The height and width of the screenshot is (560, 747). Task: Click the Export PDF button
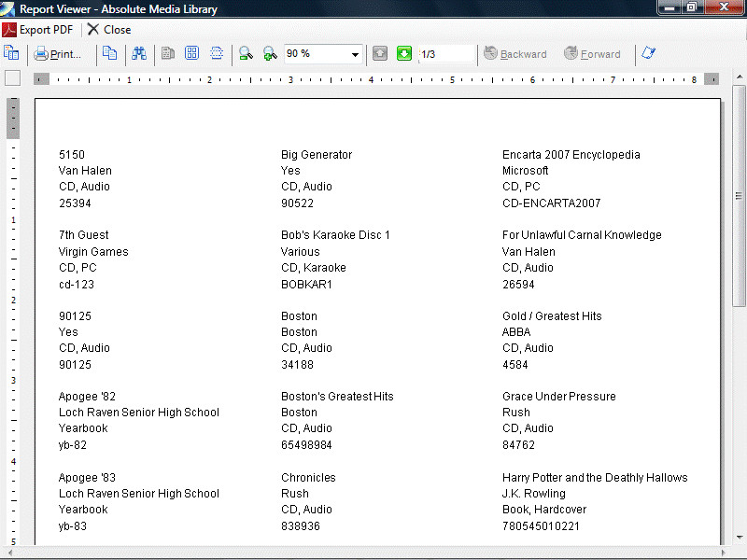[x=37, y=30]
